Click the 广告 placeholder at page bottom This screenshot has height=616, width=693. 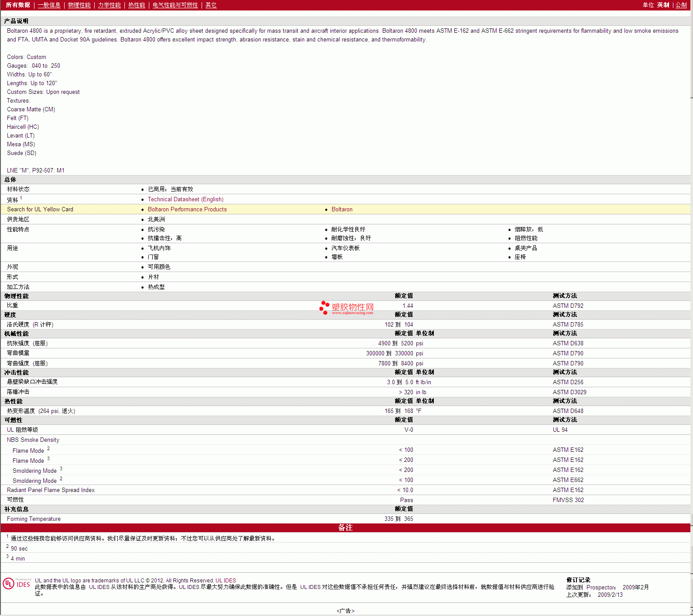(x=345, y=611)
